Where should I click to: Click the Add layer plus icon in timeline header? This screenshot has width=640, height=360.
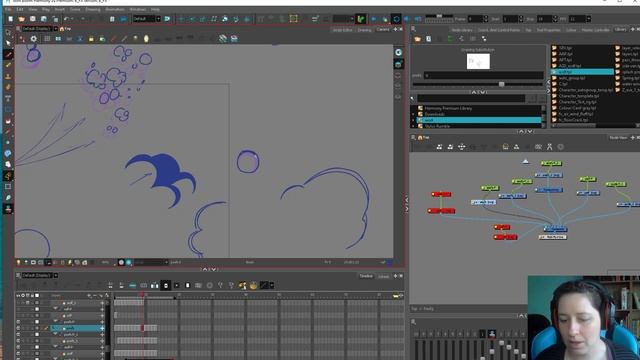click(89, 295)
